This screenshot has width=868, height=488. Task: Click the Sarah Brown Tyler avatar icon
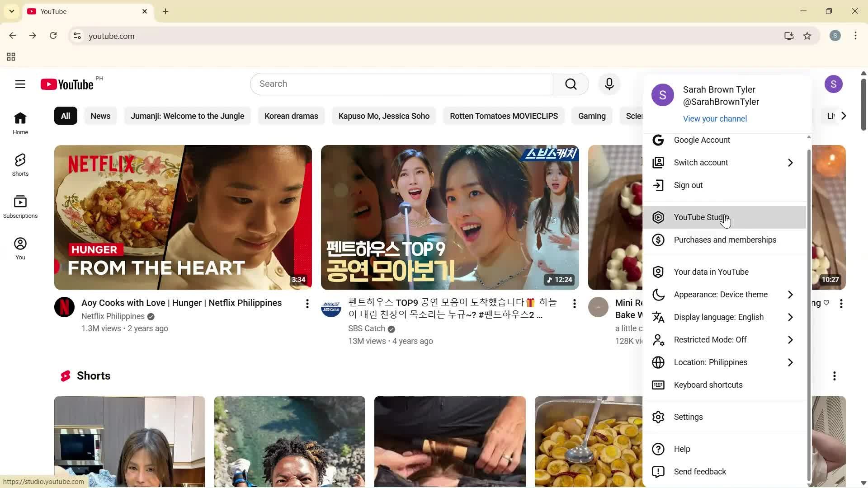[x=662, y=95]
